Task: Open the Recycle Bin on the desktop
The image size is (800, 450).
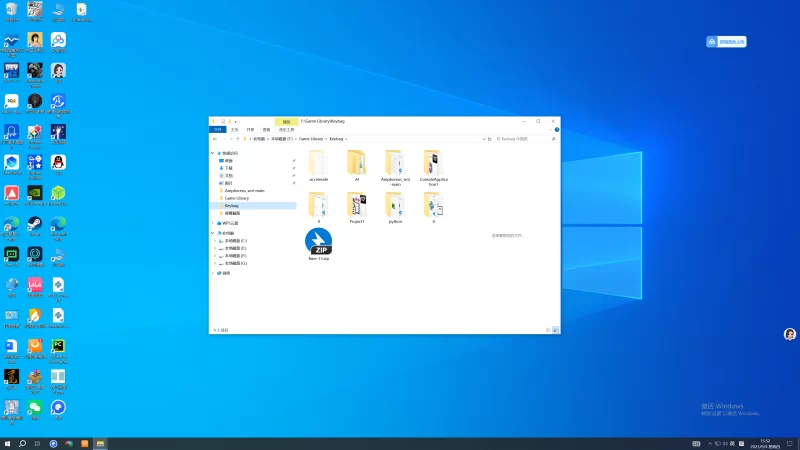Action: [11, 11]
